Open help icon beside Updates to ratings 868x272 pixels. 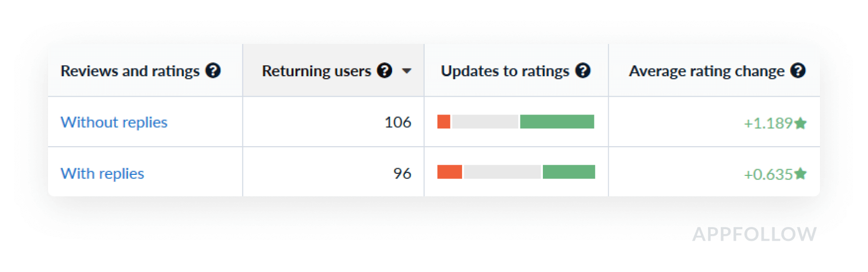(x=583, y=71)
